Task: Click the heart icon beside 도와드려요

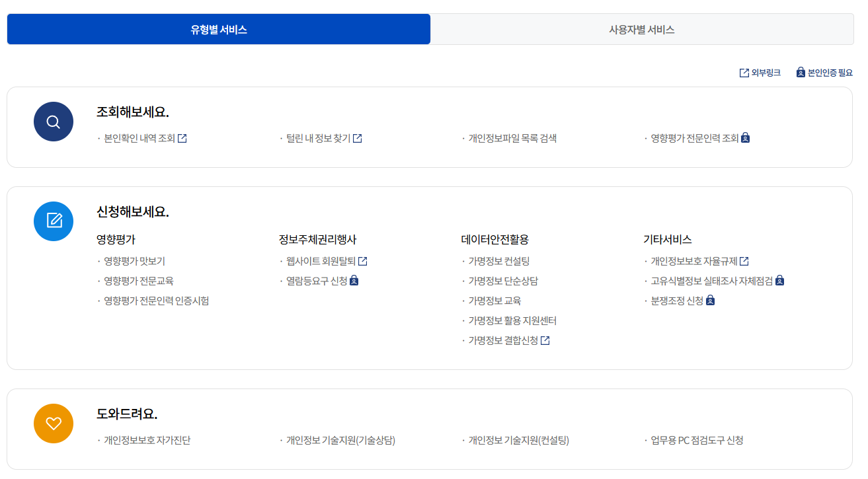Action: coord(53,423)
